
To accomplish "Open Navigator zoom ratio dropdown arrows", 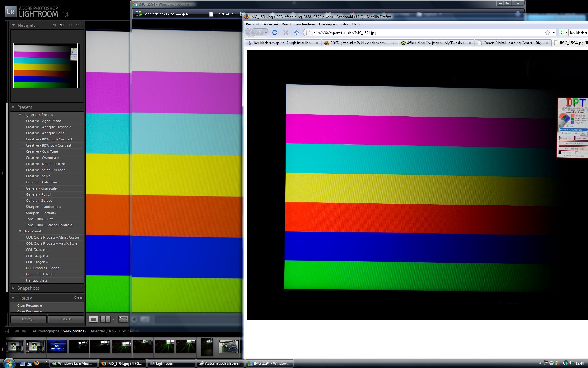I will 82,25.
